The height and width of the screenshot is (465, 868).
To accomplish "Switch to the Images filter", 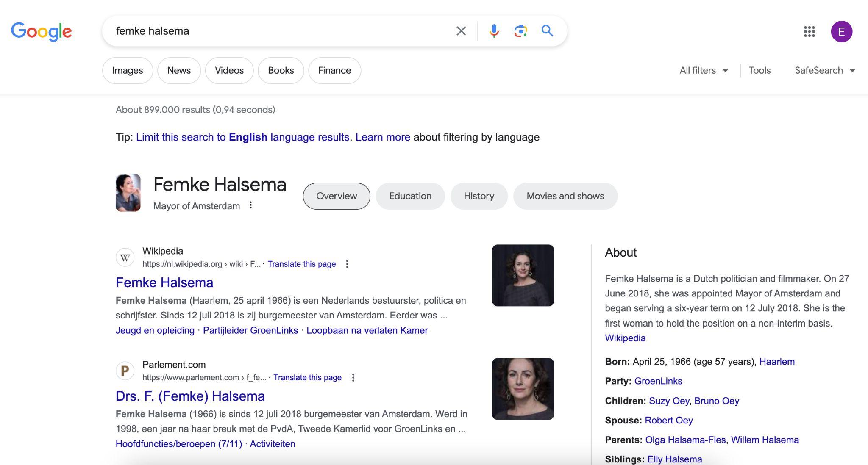I will tap(127, 71).
